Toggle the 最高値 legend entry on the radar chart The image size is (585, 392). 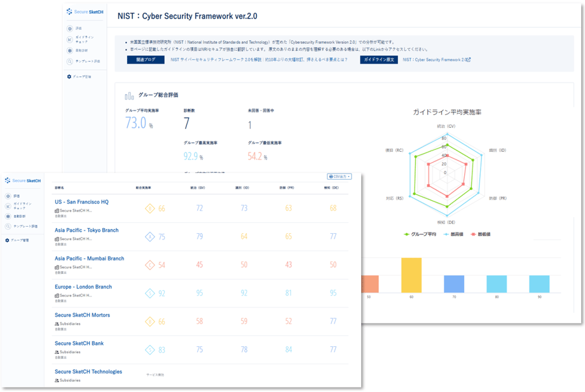point(453,234)
